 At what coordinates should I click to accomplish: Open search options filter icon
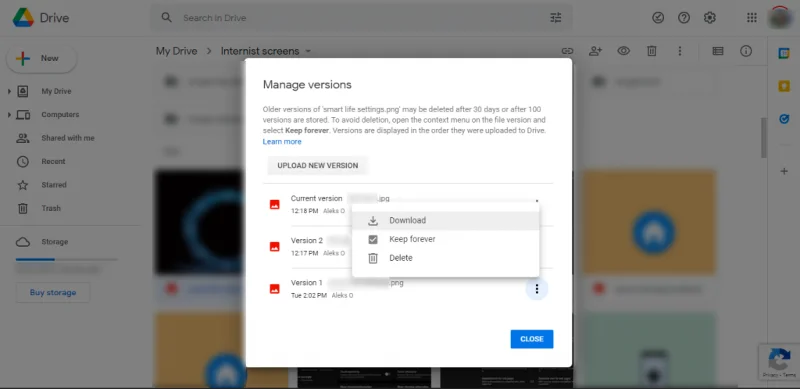click(556, 18)
